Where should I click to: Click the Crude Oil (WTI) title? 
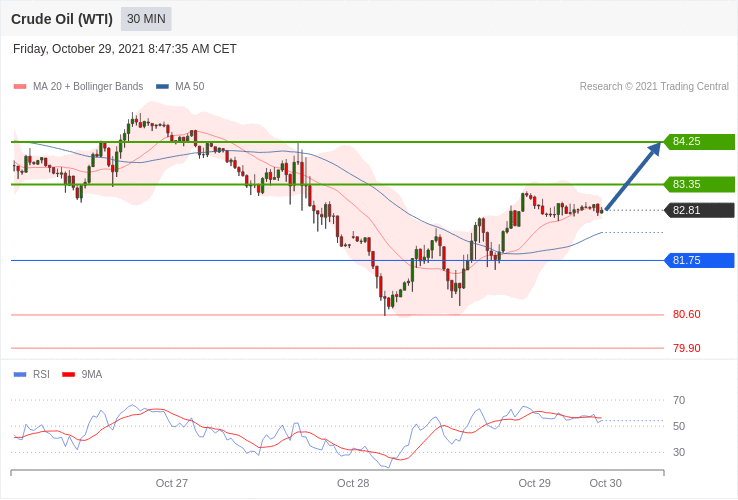(x=62, y=19)
